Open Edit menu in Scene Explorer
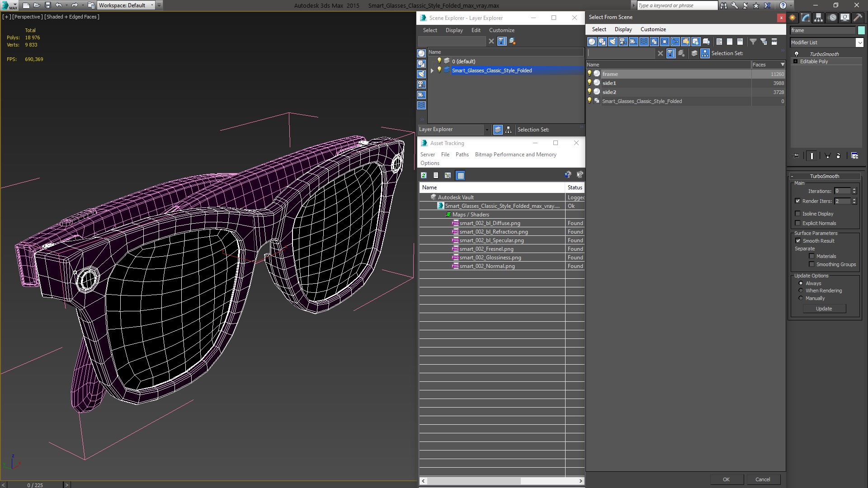This screenshot has height=488, width=868. pos(476,30)
